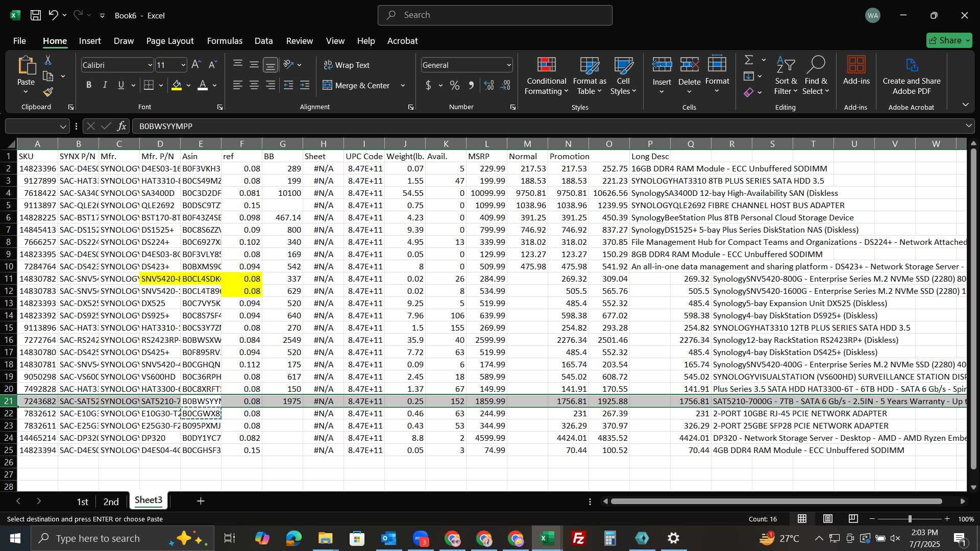
Task: Apply Comma Style format
Action: (x=471, y=85)
